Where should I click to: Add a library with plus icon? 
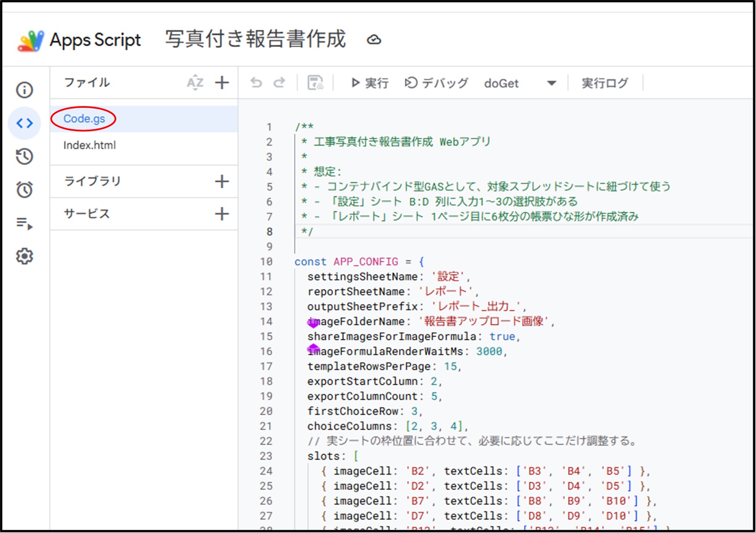(x=222, y=182)
